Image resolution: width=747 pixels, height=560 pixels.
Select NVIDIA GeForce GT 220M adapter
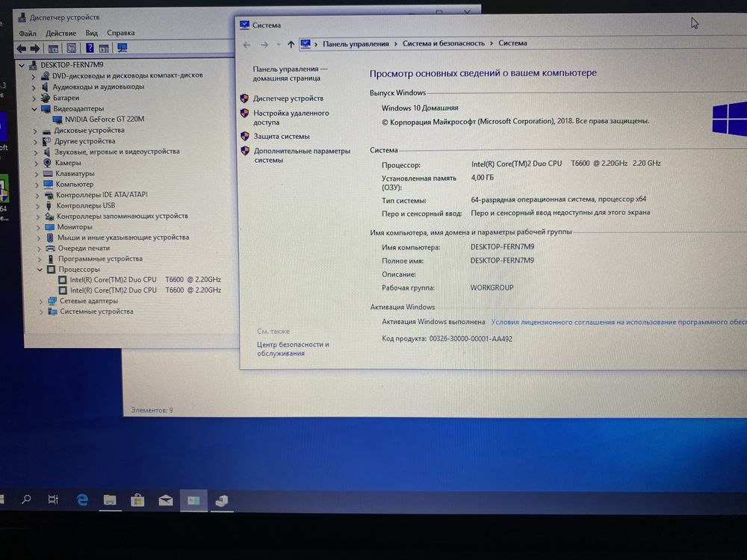click(105, 119)
